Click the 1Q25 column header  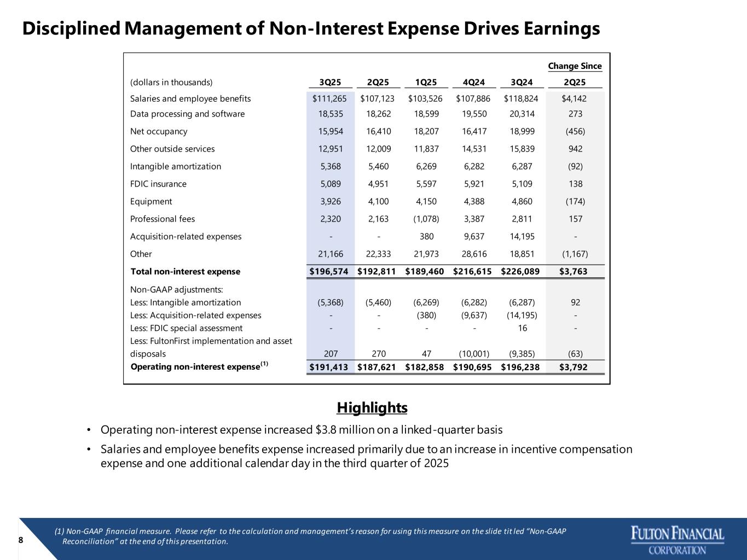pyautogui.click(x=426, y=83)
